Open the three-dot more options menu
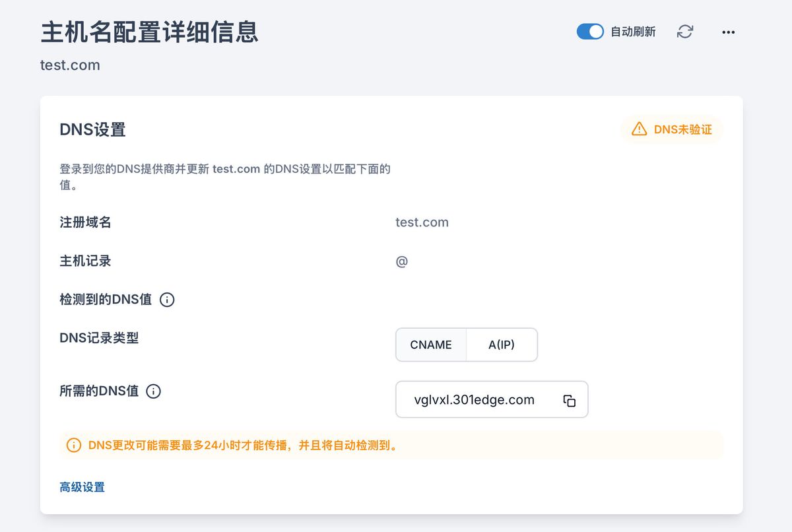 coord(729,32)
